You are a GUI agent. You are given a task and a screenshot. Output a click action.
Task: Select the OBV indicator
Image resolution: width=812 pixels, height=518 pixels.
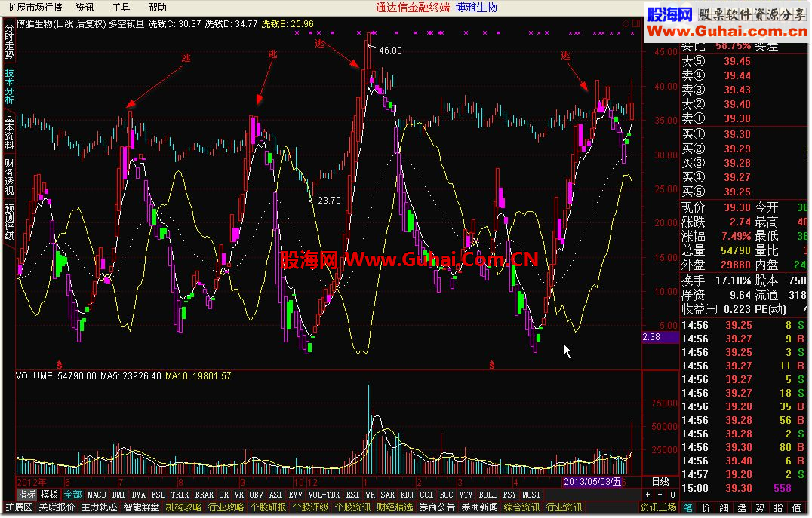(257, 495)
